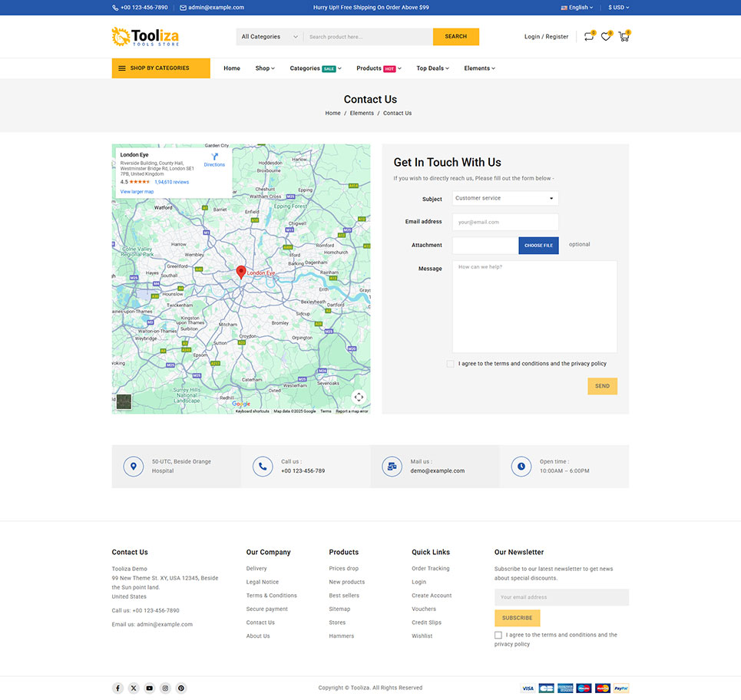Open Keyboard shortcuts on the map
Image resolution: width=741 pixels, height=700 pixels.
click(253, 411)
